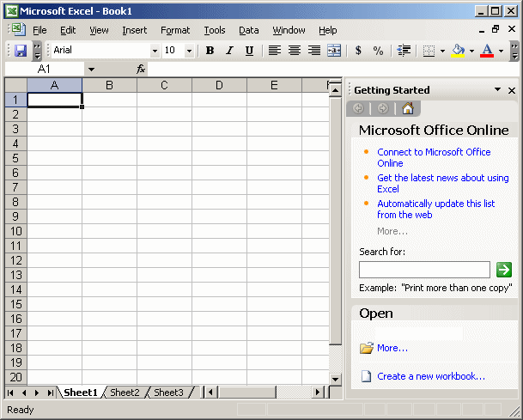Click the new workbook page icon
Image resolution: width=523 pixels, height=420 pixels.
click(366, 376)
